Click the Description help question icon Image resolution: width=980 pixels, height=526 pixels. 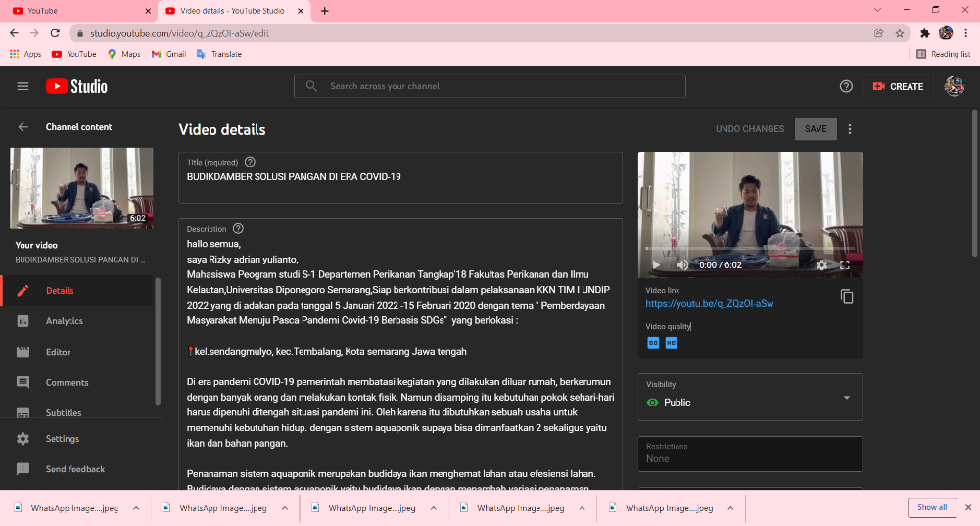pos(238,229)
